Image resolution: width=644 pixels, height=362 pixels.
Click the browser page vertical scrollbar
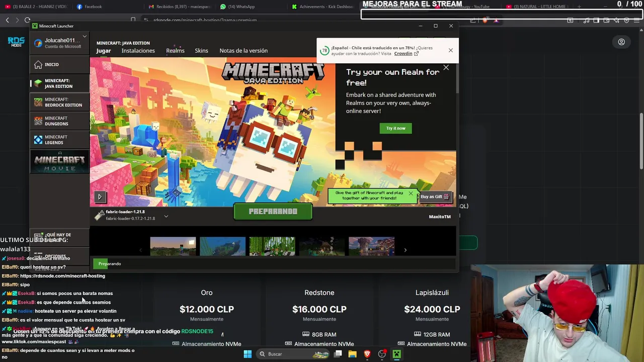tap(641, 141)
